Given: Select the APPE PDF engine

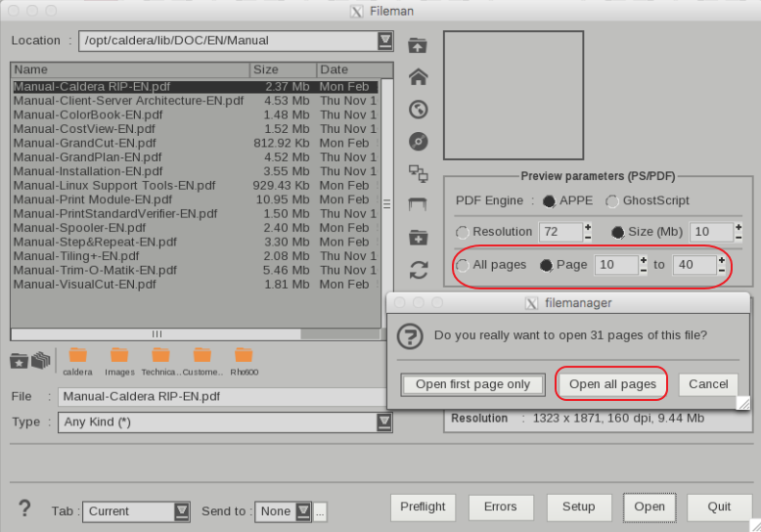Looking at the screenshot, I should [x=549, y=200].
